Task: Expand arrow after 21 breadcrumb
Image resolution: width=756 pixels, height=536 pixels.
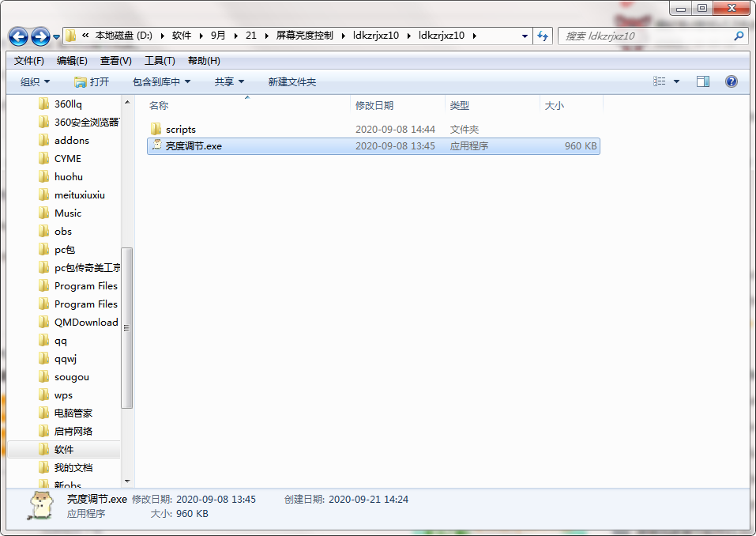Action: (266, 36)
